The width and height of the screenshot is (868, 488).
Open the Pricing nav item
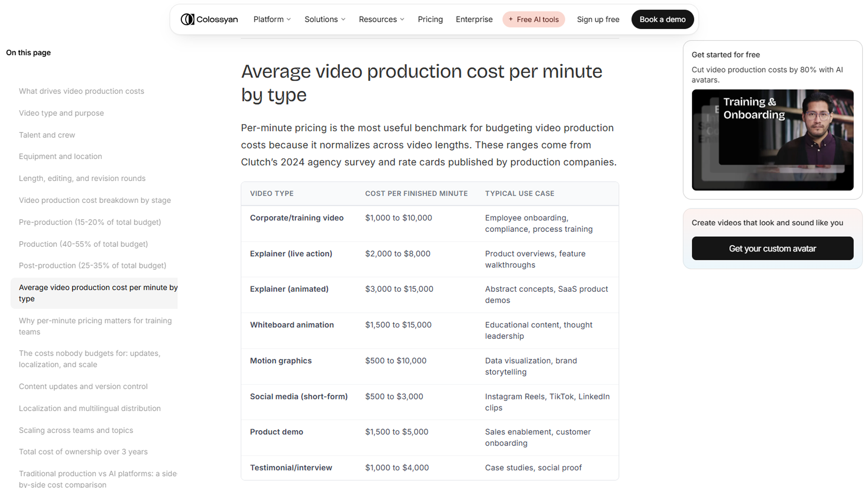click(430, 19)
